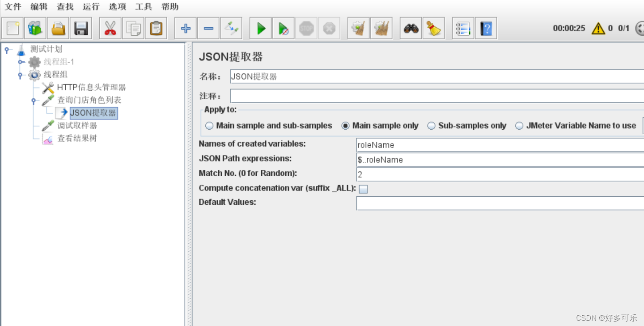Image resolution: width=644 pixels, height=326 pixels.
Task: Collapse the 测试计划 tree node
Action: (7, 50)
